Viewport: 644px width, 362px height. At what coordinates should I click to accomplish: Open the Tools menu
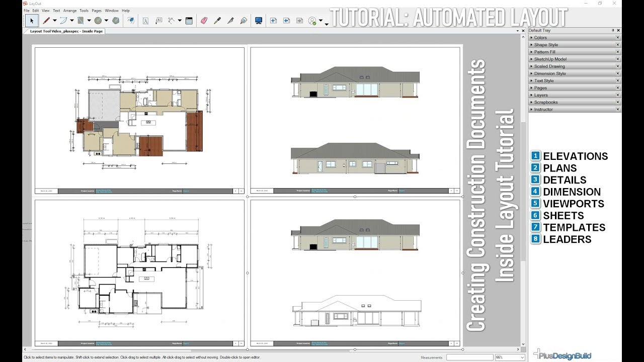(x=84, y=11)
